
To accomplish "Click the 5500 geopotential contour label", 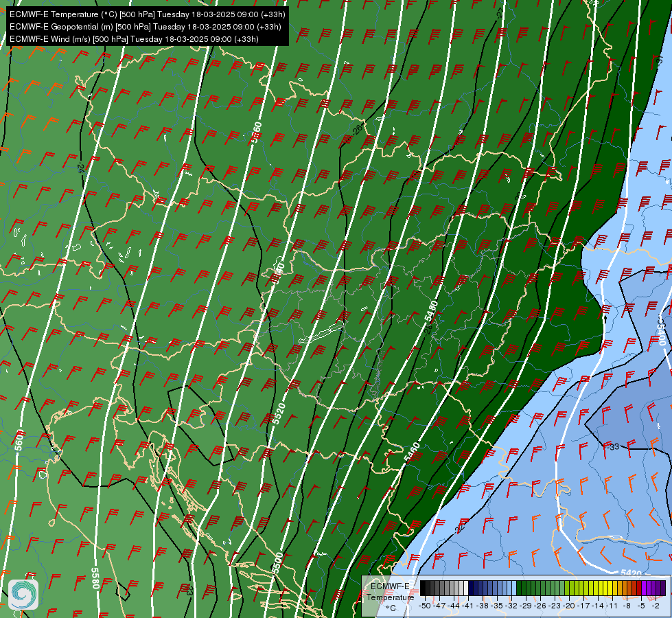I will click(278, 562).
